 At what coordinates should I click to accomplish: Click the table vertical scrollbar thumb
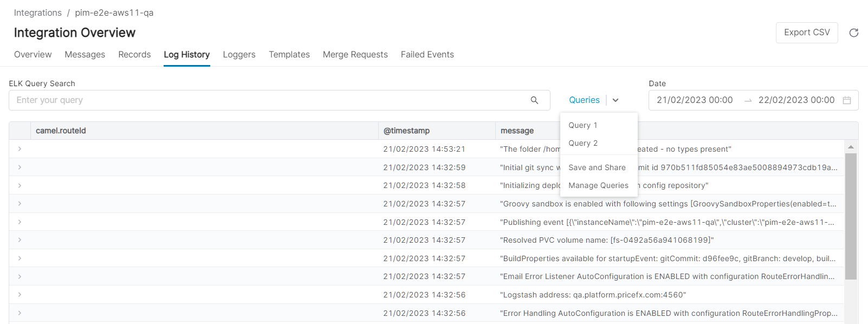point(851,216)
